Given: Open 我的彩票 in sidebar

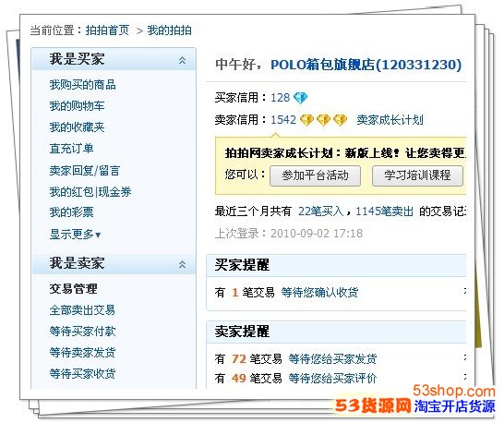Looking at the screenshot, I should coord(71,212).
